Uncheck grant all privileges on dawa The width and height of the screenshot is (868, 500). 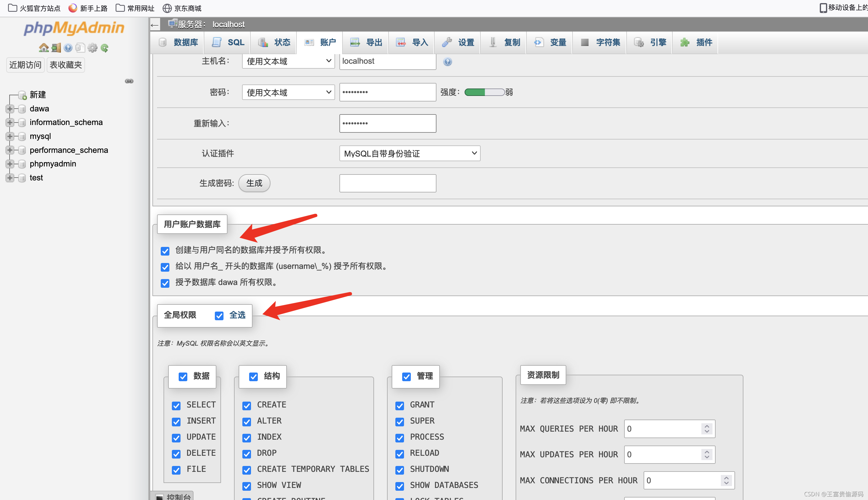pos(165,283)
